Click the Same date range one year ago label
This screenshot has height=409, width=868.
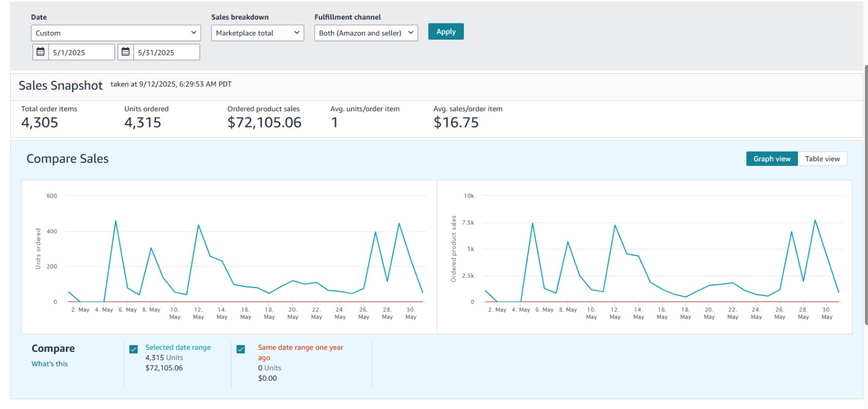pyautogui.click(x=300, y=348)
